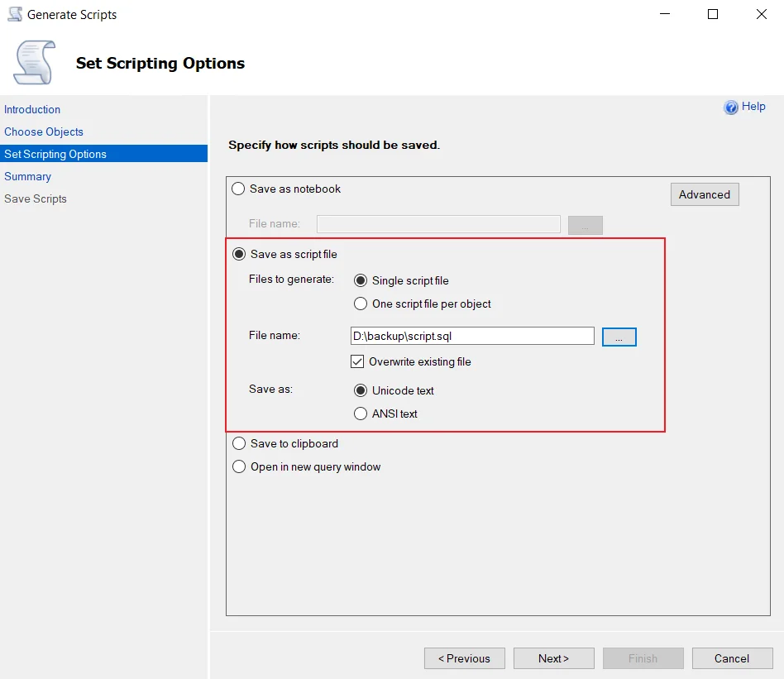Go back with the Previous button
Image resolution: width=784 pixels, height=679 pixels.
click(465, 658)
